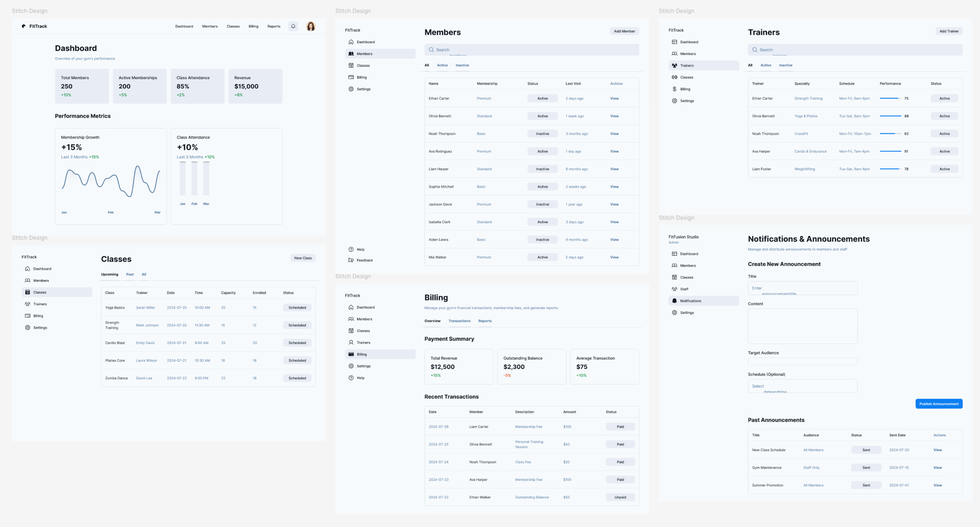This screenshot has width=980, height=527.
Task: Click the Billing card icon in Classes page sidebar
Action: click(27, 316)
